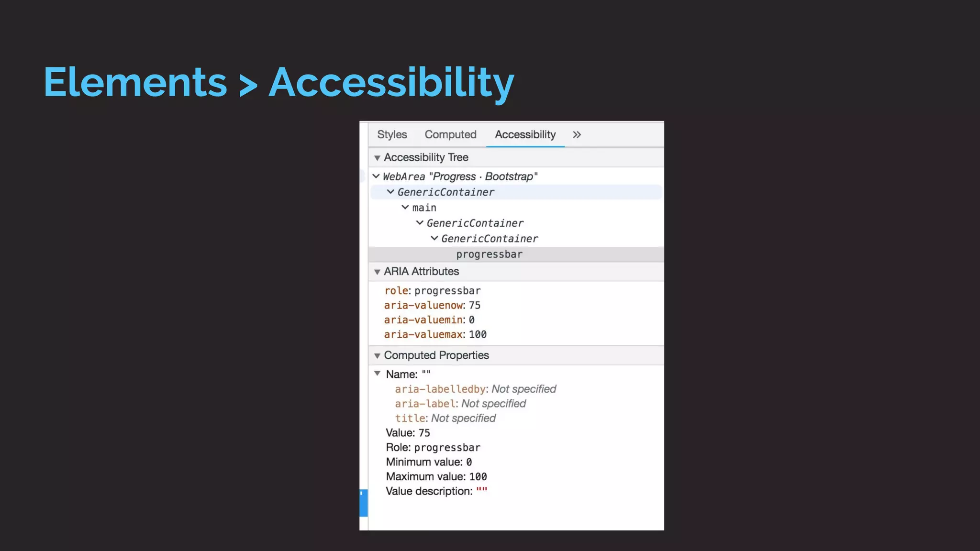Image resolution: width=980 pixels, height=551 pixels.
Task: Click the Role: progressbar computed property
Action: click(433, 448)
